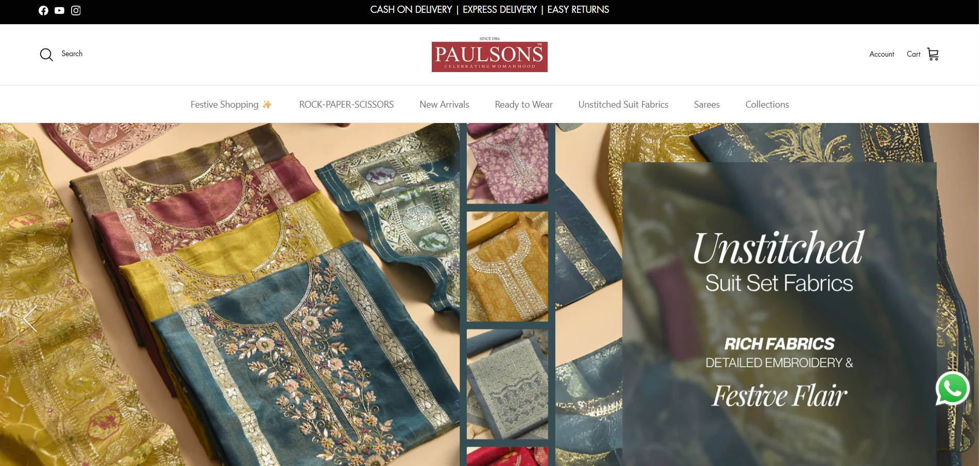Click the Paulsons logo
The image size is (980, 466).
point(489,55)
